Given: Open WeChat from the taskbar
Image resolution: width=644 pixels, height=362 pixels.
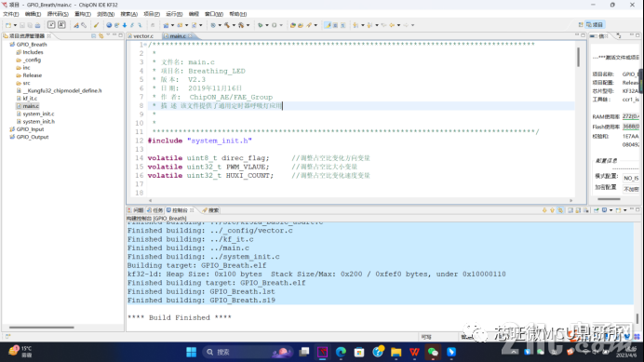Looking at the screenshot, I should click(433, 352).
